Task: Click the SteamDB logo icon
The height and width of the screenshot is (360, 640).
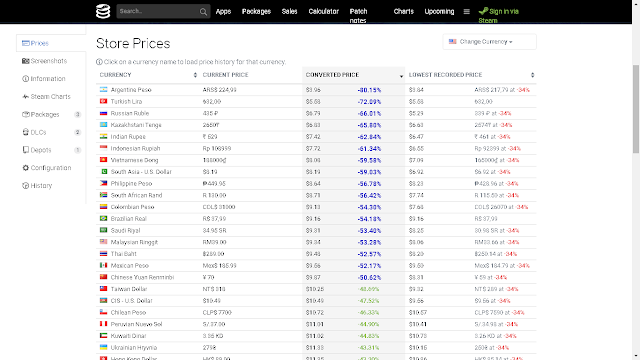Action: 103,11
